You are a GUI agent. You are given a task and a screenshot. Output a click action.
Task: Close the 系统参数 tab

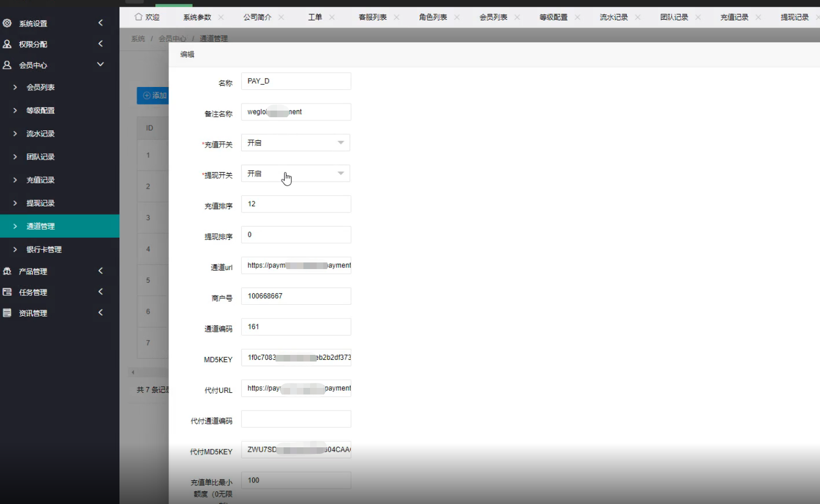(221, 17)
